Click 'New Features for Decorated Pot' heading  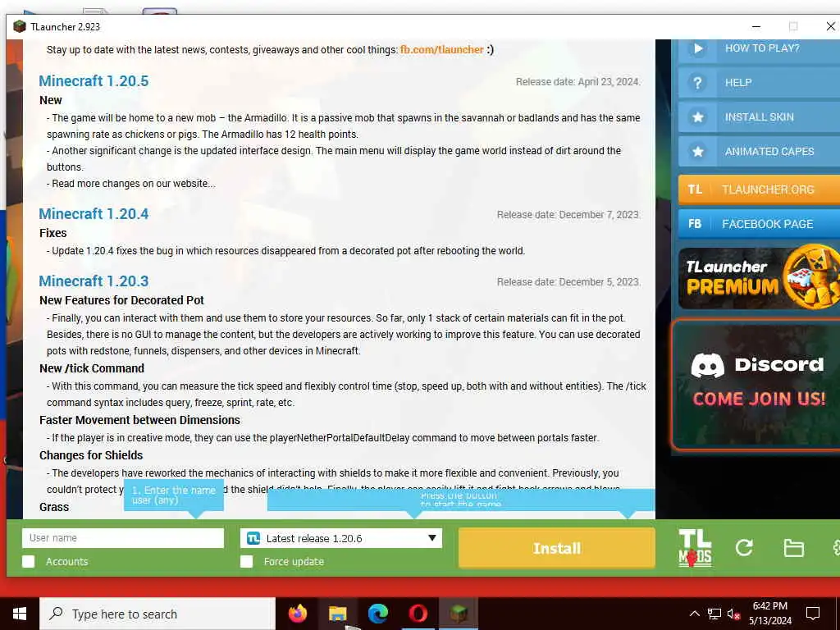[121, 300]
